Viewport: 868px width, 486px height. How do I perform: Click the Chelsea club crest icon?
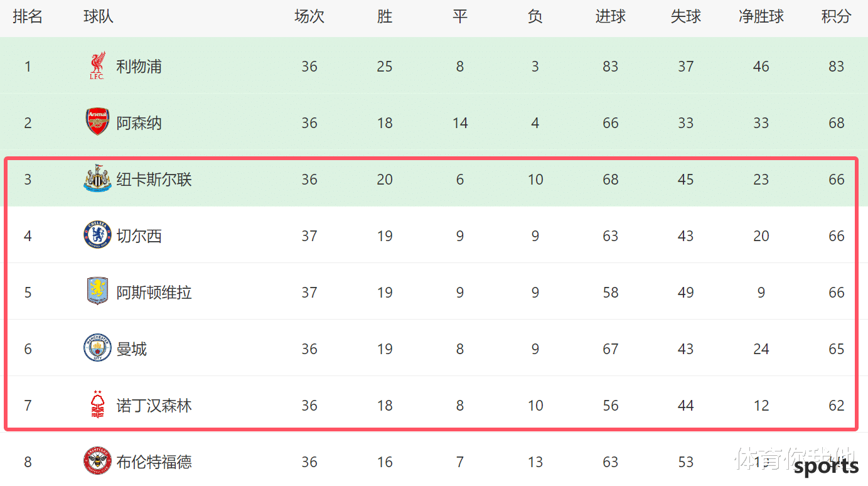pos(97,235)
